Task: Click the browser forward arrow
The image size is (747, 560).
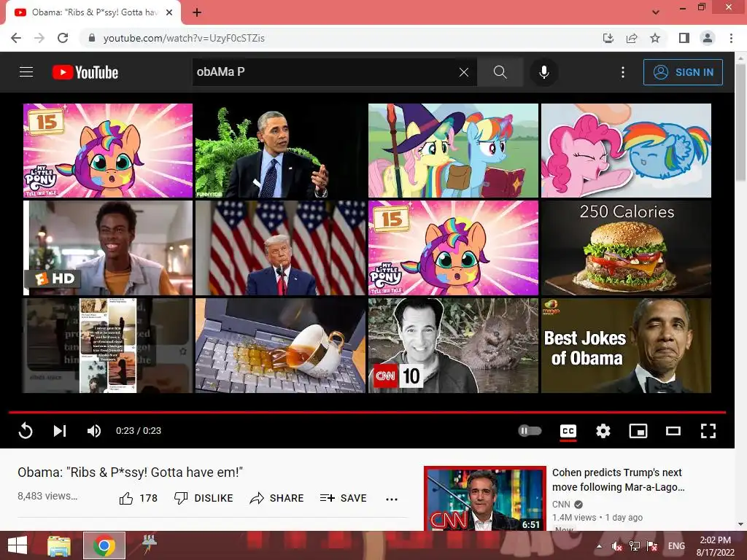Action: (39, 38)
